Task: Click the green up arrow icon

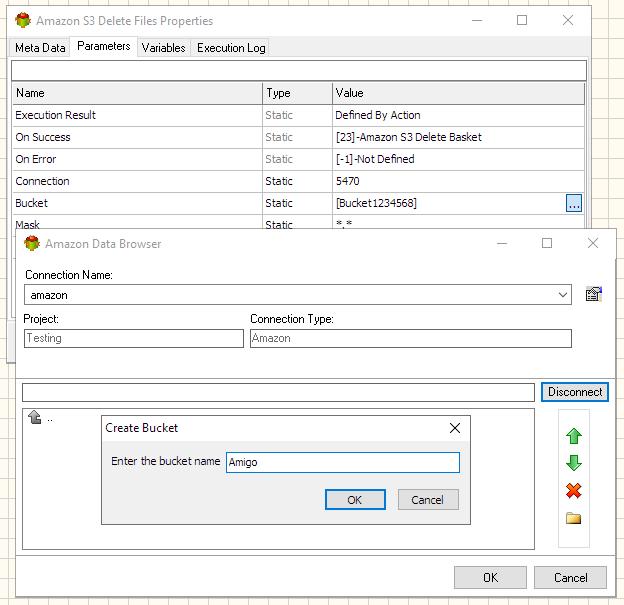Action: click(573, 436)
